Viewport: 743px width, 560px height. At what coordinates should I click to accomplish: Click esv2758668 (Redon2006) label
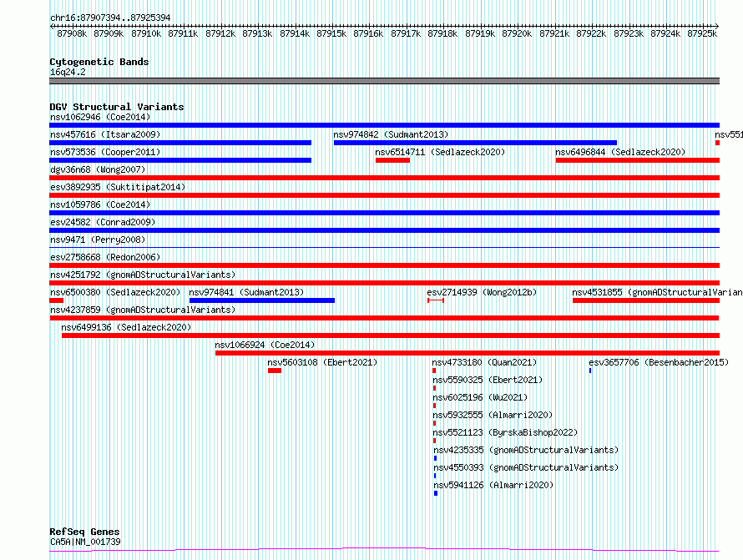point(105,257)
